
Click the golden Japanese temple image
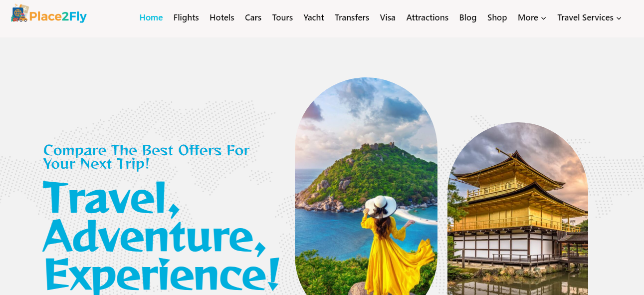pos(518,209)
